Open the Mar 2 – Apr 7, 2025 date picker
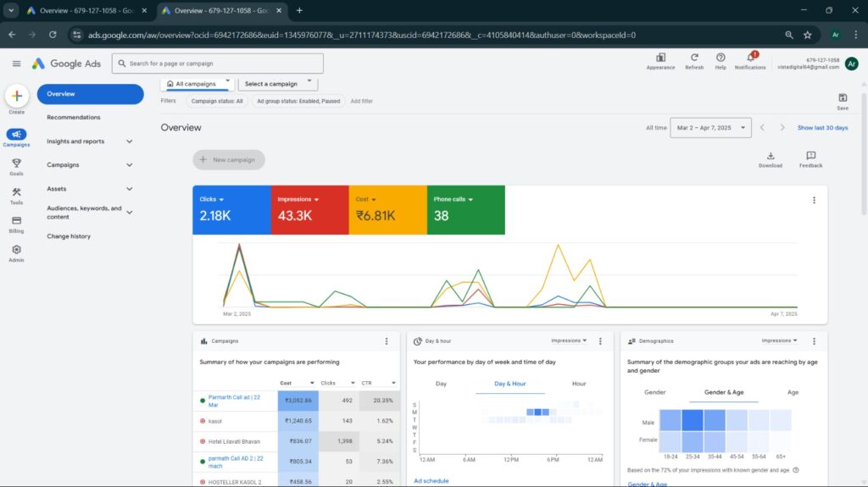 710,128
